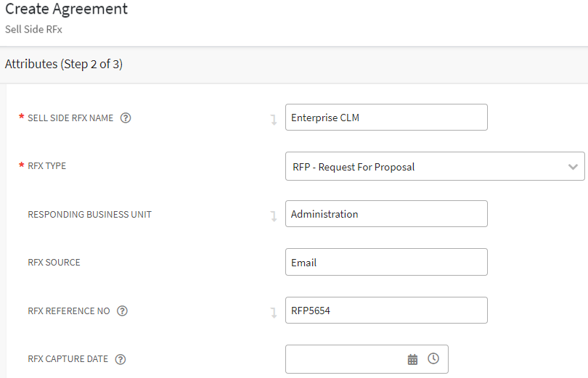Click the SELL SIDE RFX NAME label
The width and height of the screenshot is (588, 378).
click(x=70, y=118)
